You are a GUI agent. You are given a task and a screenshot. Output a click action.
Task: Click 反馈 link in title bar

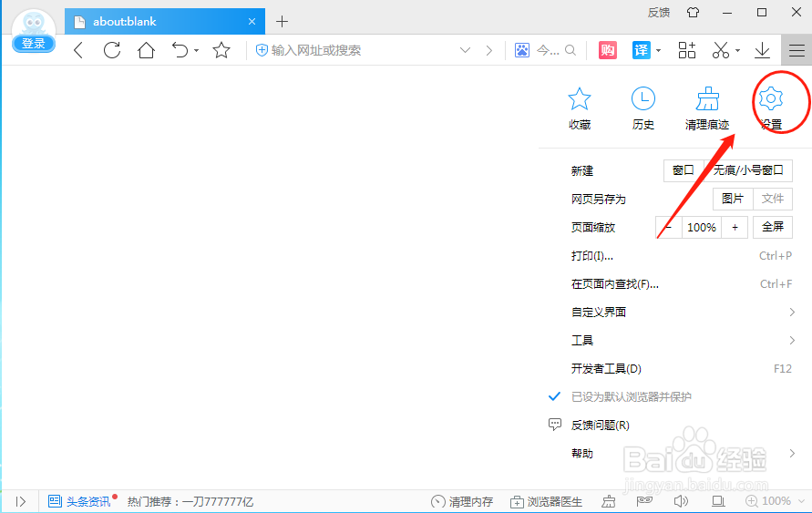pos(659,13)
